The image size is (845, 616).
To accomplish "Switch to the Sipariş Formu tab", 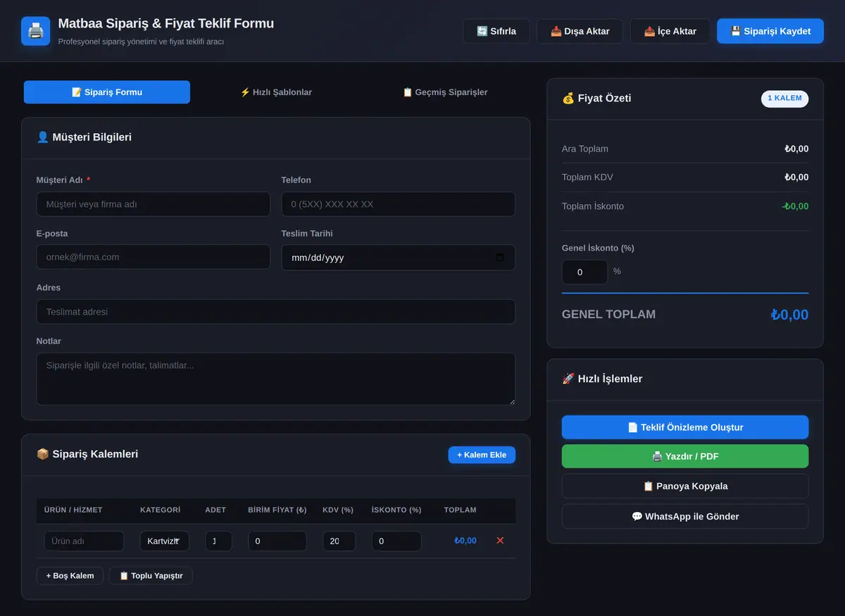I will (x=107, y=92).
